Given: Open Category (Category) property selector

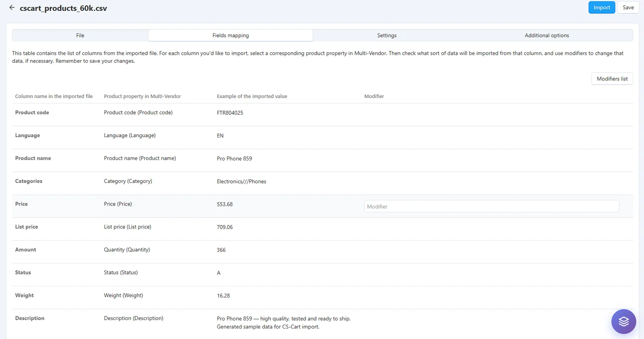Looking at the screenshot, I should [x=128, y=181].
